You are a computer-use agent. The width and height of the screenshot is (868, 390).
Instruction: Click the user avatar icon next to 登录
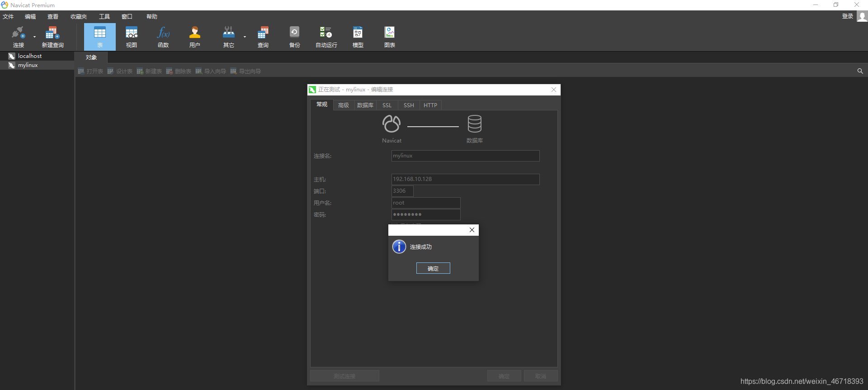point(862,16)
